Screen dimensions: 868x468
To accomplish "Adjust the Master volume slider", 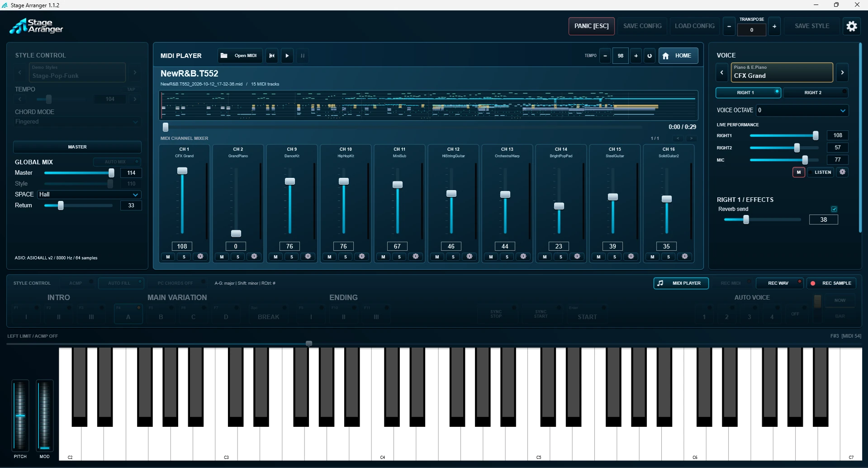I will point(79,173).
